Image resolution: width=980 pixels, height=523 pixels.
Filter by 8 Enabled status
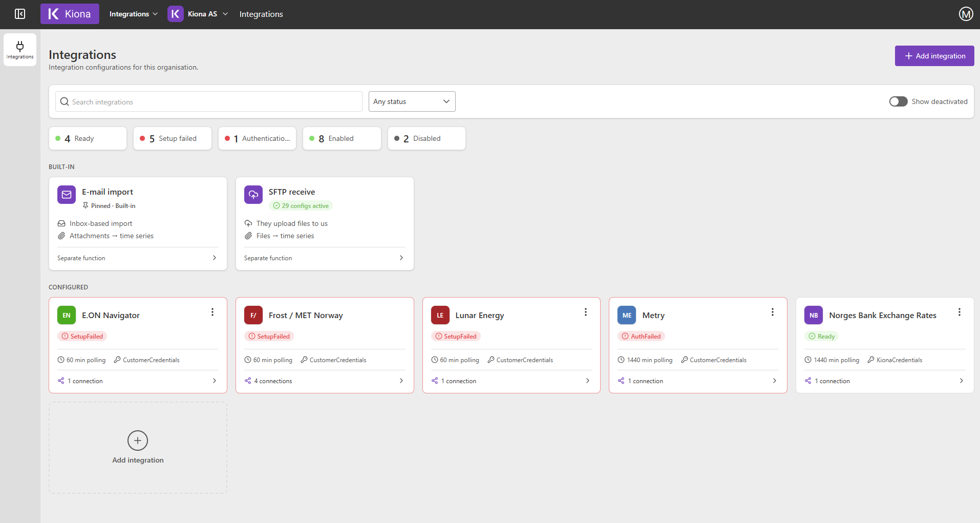pyautogui.click(x=342, y=138)
